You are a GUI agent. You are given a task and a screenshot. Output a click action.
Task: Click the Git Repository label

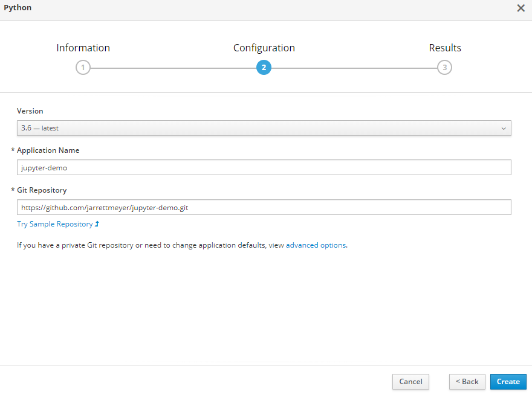pyautogui.click(x=42, y=190)
